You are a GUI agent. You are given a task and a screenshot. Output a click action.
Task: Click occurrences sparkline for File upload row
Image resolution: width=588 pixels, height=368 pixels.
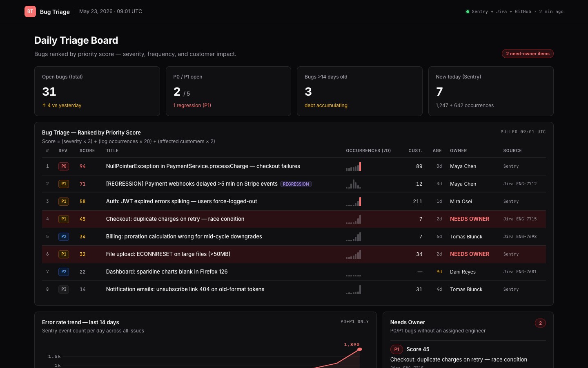(x=354, y=254)
